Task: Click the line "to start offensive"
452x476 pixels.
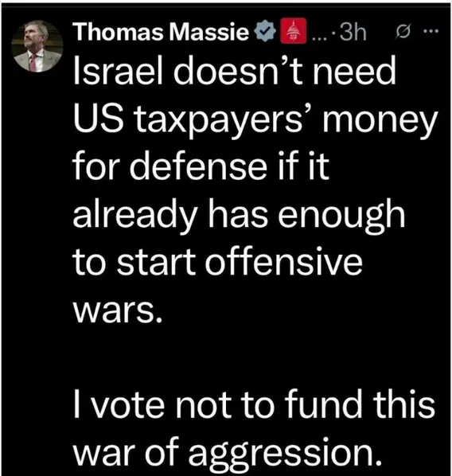Action: (x=218, y=261)
